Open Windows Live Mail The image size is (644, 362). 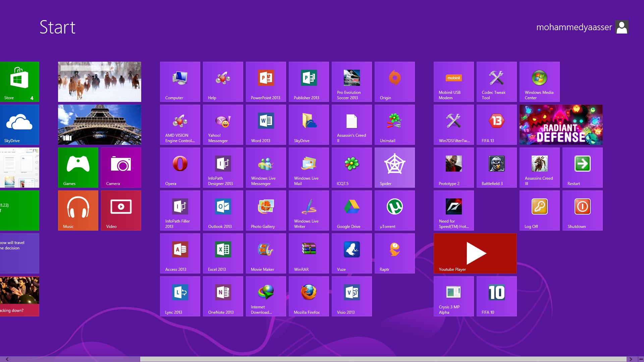click(309, 168)
